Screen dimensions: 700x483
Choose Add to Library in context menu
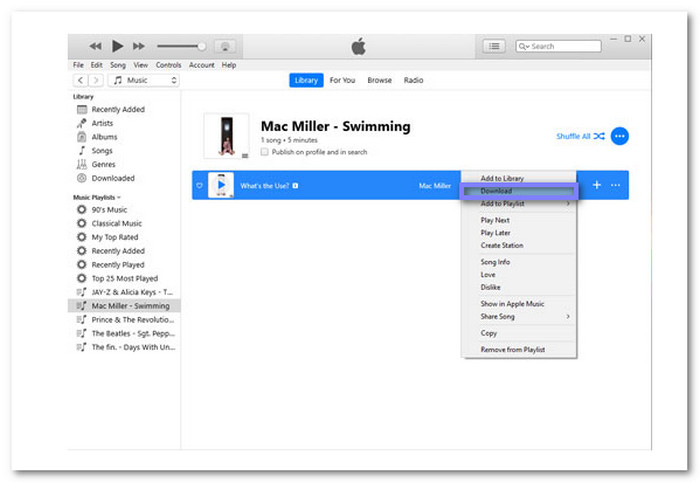(x=519, y=178)
